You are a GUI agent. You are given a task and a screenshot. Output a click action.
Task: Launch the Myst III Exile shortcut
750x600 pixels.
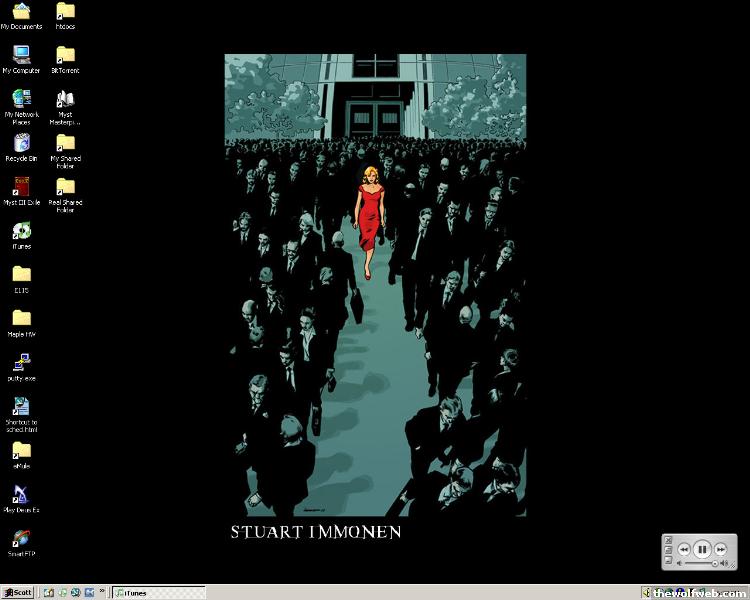click(x=21, y=187)
